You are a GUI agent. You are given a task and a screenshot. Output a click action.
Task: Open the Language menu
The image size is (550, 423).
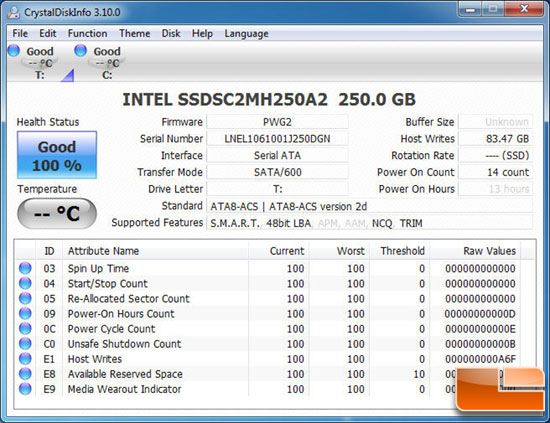coord(246,34)
